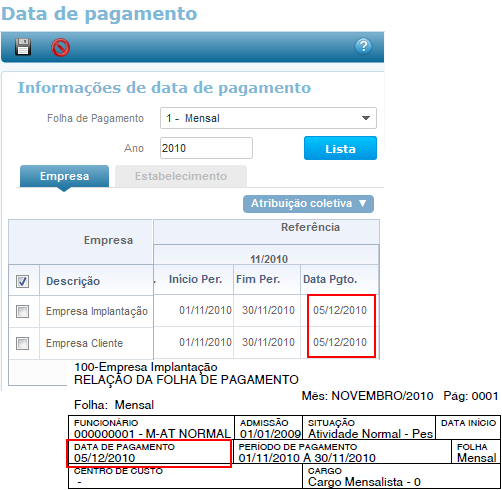Viewport: 502px width, 490px height.
Task: Click the dropdown arrow of Mensal combo box
Action: click(x=366, y=118)
